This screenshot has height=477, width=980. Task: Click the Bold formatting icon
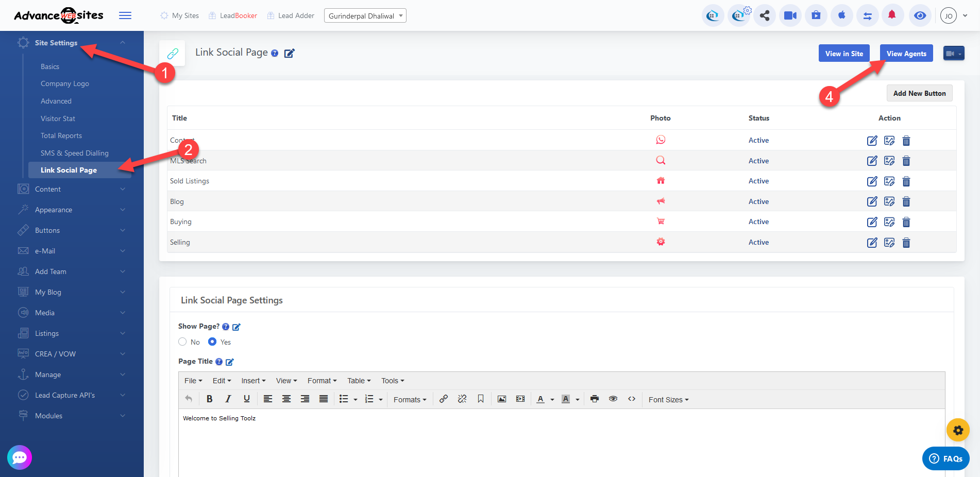[x=209, y=399]
